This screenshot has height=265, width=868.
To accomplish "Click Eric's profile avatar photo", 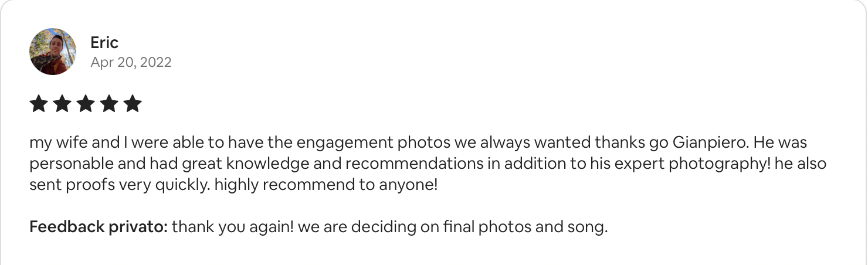I will coord(53,52).
